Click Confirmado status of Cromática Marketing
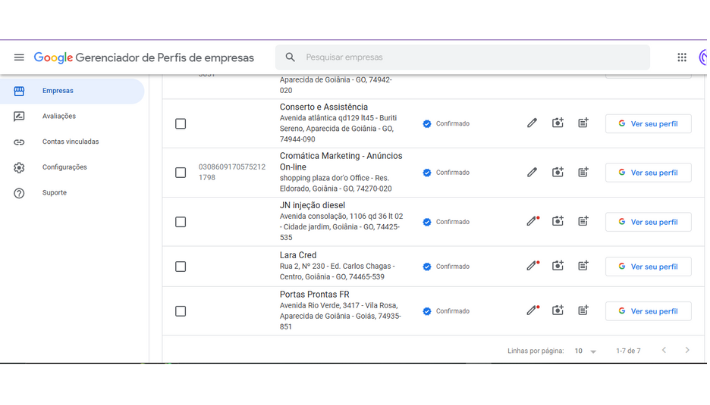 pos(446,173)
